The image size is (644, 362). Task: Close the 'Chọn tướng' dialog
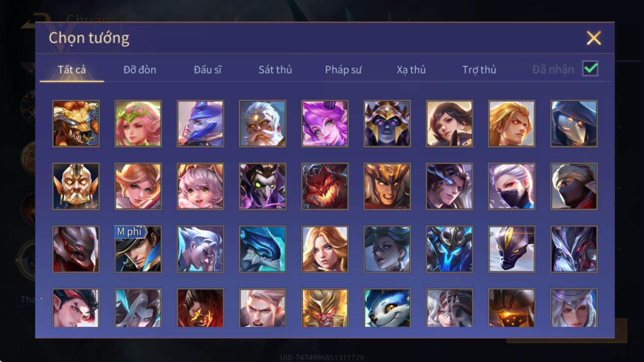click(594, 38)
